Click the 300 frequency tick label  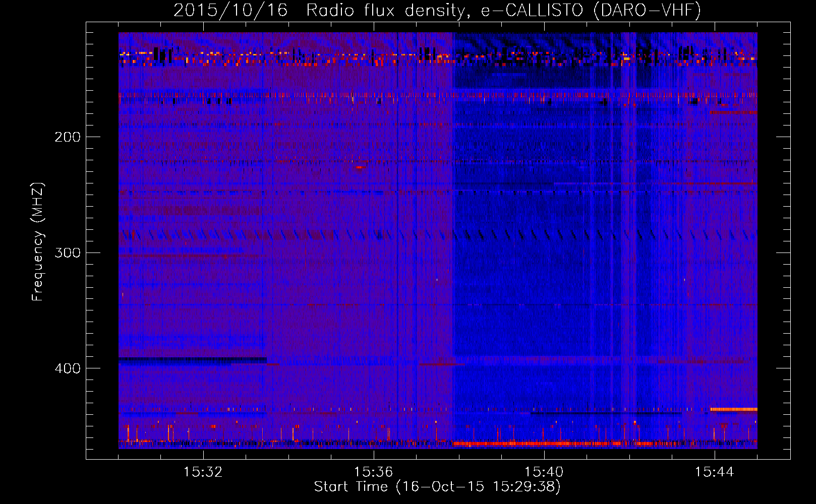coord(68,252)
